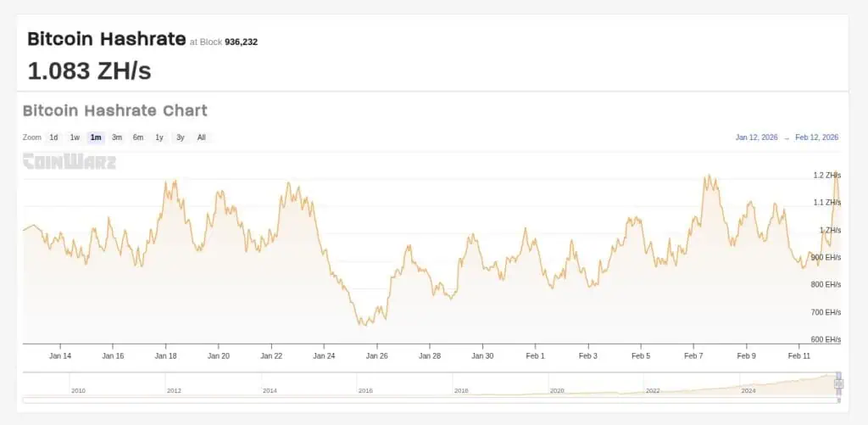868x425 pixels.
Task: Click navigator timeline at 2020
Action: point(557,390)
